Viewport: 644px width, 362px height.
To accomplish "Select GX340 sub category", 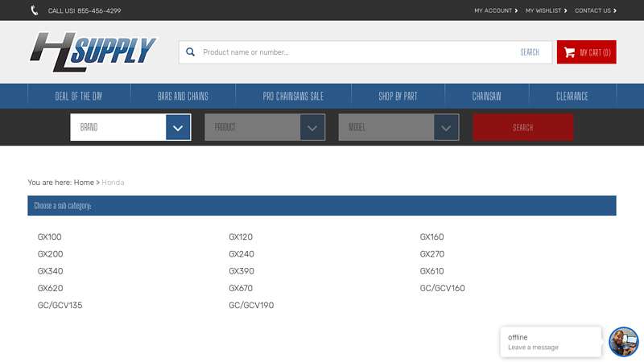I will click(50, 271).
